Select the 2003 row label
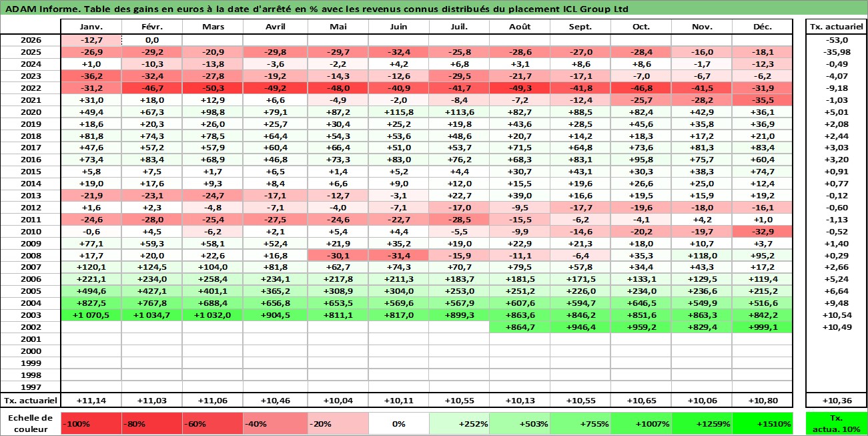This screenshot has height=436, width=868. 31,315
